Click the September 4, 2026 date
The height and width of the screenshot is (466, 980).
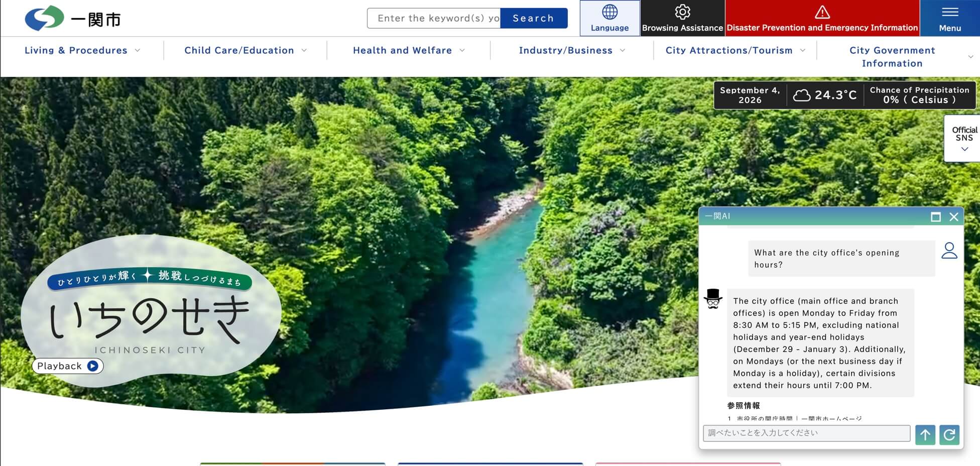point(750,95)
